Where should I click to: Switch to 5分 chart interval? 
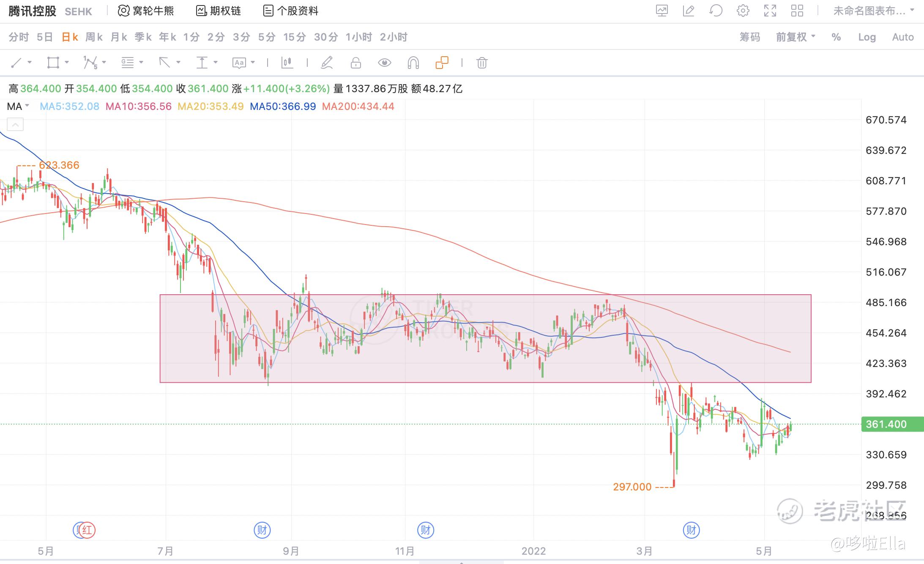(267, 37)
